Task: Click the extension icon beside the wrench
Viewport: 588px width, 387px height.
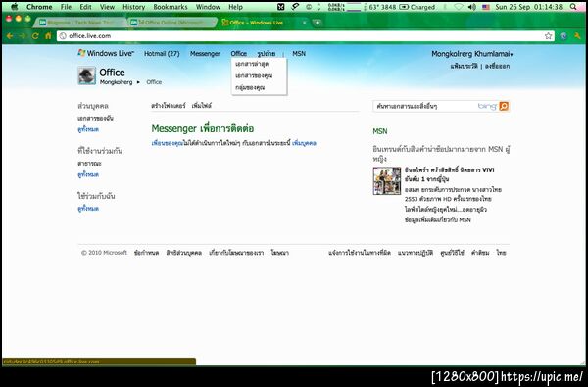Action: (x=563, y=36)
